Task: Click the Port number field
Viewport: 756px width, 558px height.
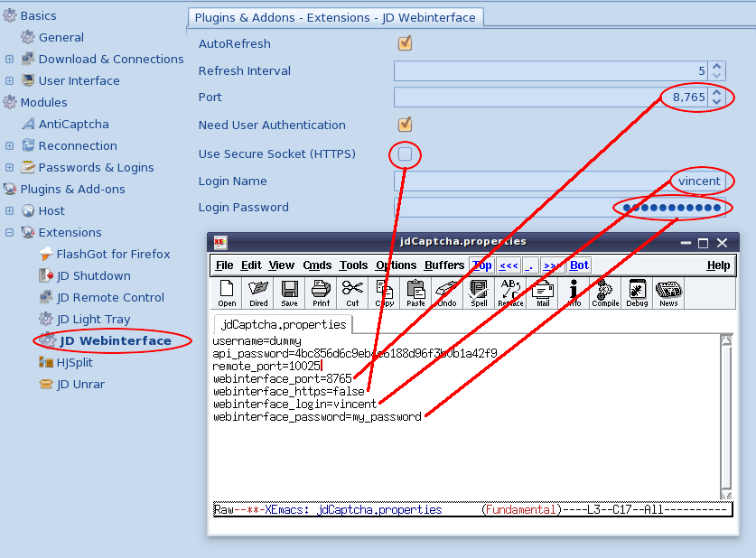Action: pyautogui.click(x=551, y=97)
